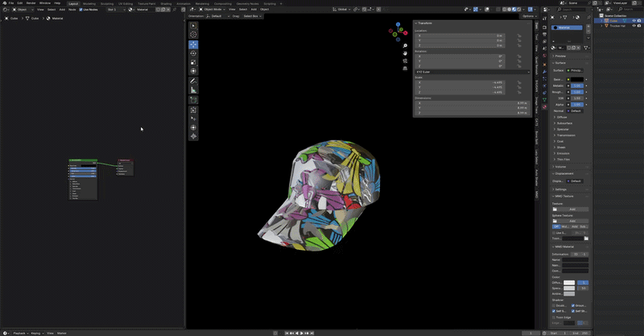
Task: Click the Base Color swatch
Action: (578, 79)
